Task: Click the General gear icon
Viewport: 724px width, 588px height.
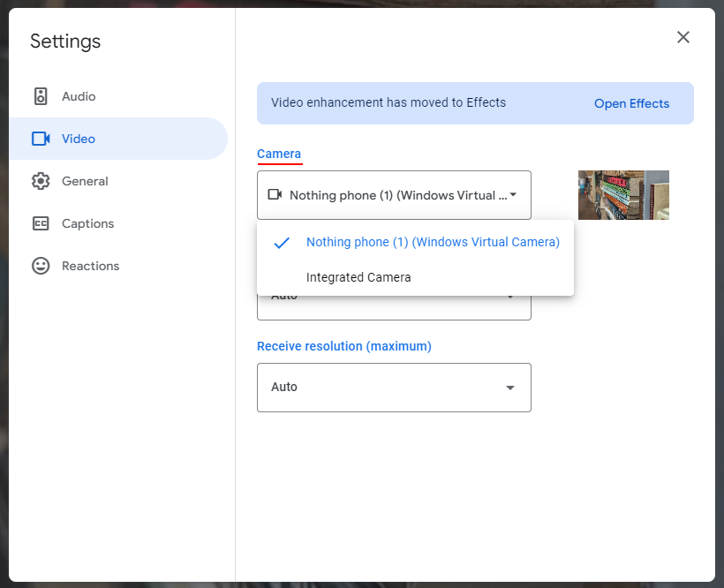Action: [41, 181]
